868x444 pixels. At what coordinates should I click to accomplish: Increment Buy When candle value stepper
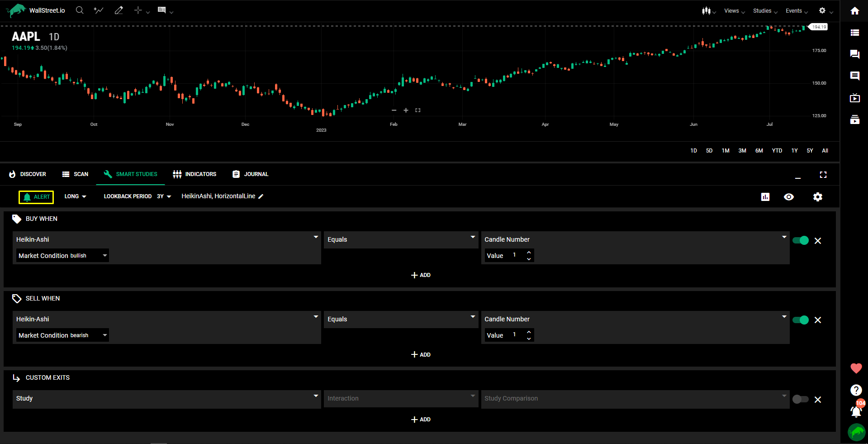529,253
